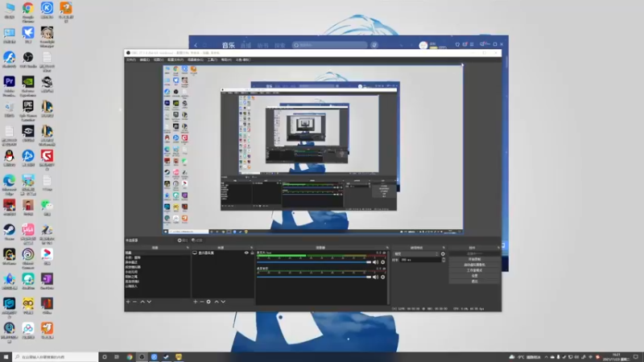Open the Kugou main menu icon
The image size is (644, 362).
click(472, 44)
